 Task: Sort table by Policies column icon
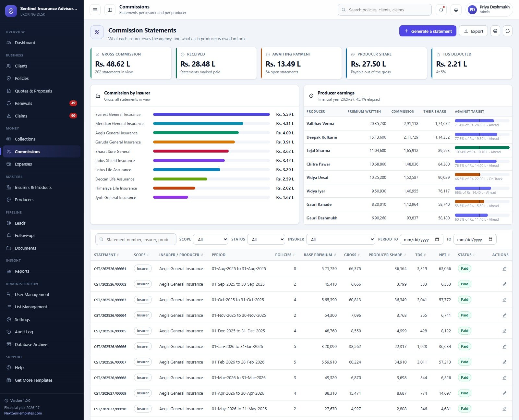295,255
